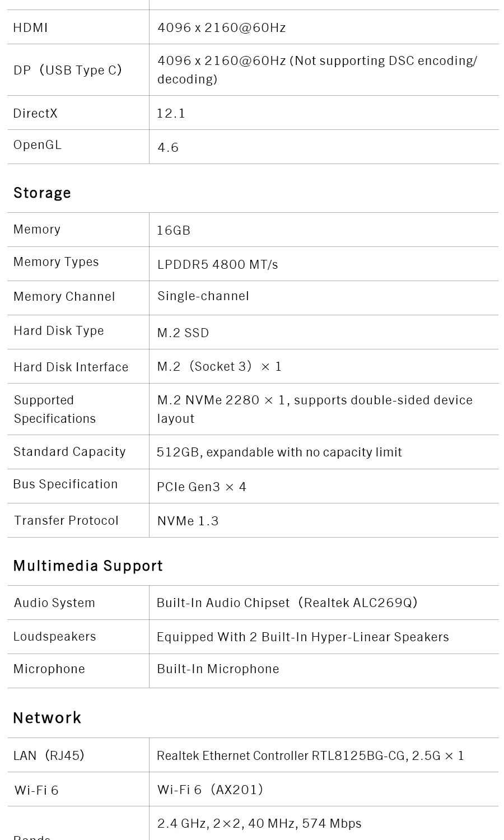
Task: Click the M.2 SSD disk type value
Action: (183, 333)
